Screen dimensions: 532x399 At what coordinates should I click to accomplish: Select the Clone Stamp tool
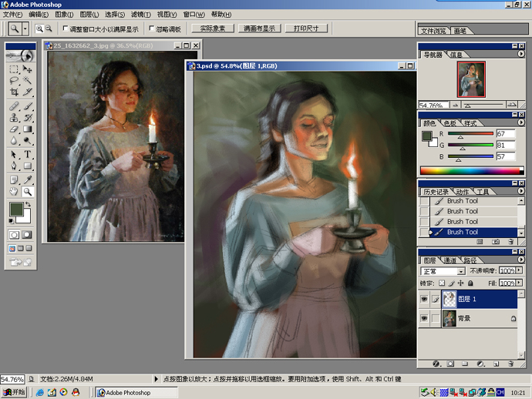[14, 118]
